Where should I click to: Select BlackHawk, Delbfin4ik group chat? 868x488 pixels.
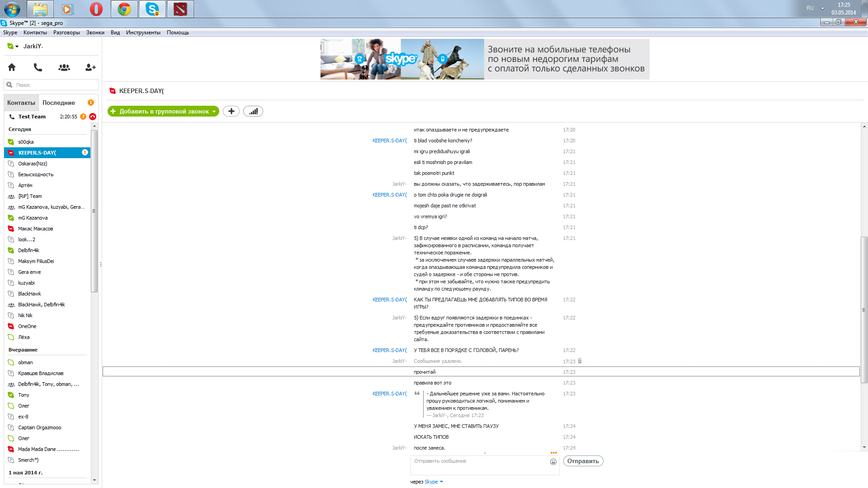click(47, 305)
